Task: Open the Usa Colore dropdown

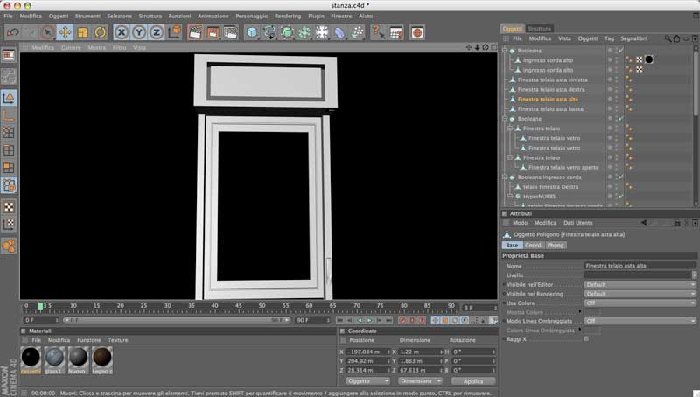Action: point(640,303)
